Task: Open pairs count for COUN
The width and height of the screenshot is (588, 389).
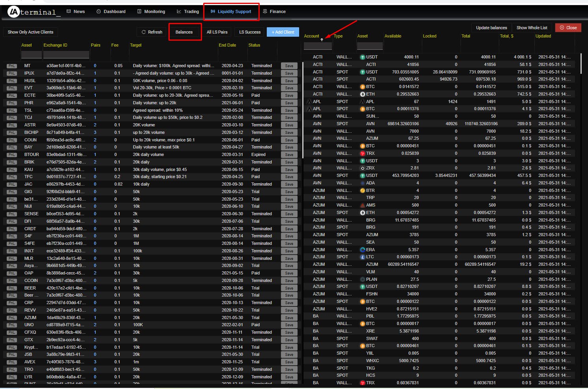Action: (95, 140)
